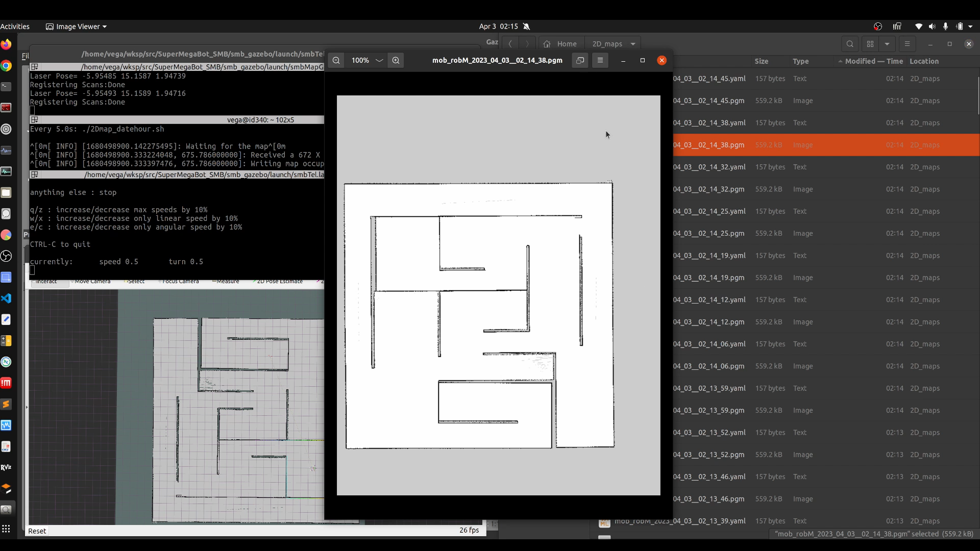Click the zoom in magnifier icon

pyautogui.click(x=396, y=60)
